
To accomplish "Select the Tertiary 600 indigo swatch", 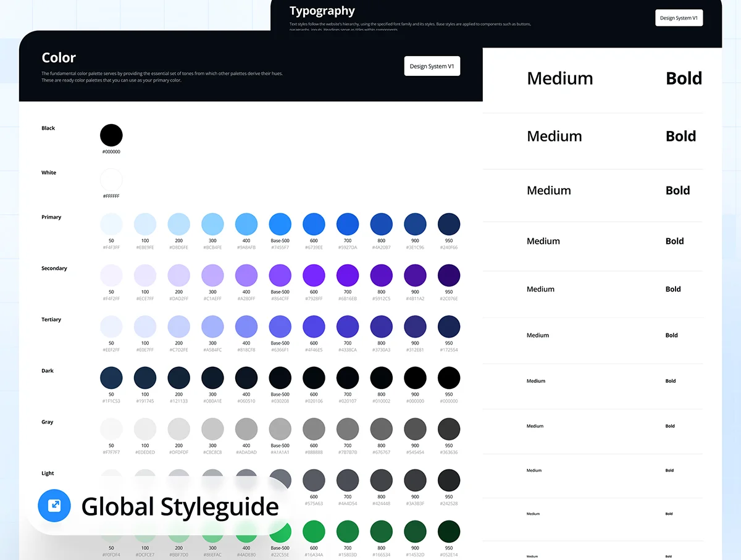I will pos(314,327).
